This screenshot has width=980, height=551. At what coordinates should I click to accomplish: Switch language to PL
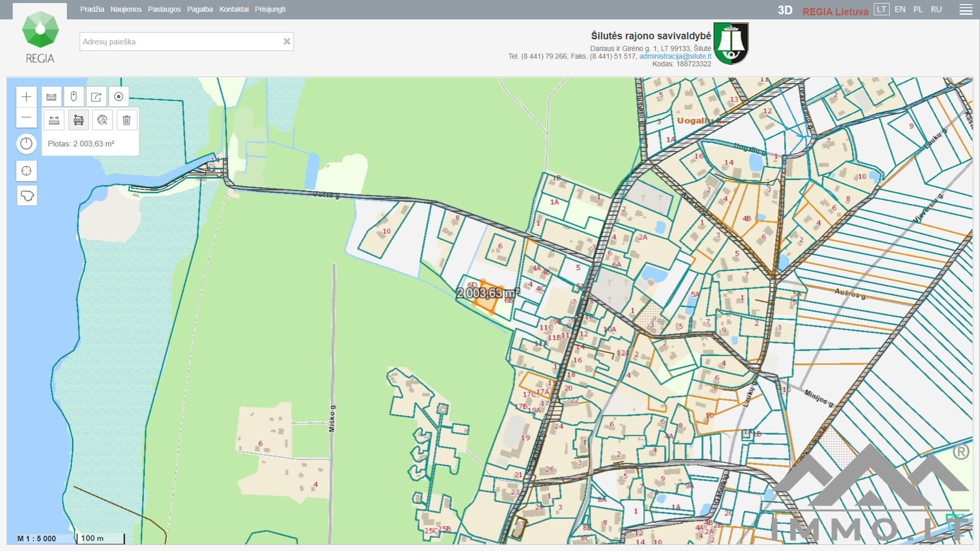(x=918, y=10)
